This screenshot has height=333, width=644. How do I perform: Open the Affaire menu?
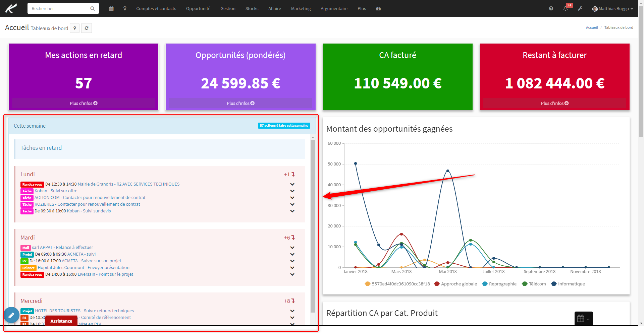(275, 9)
